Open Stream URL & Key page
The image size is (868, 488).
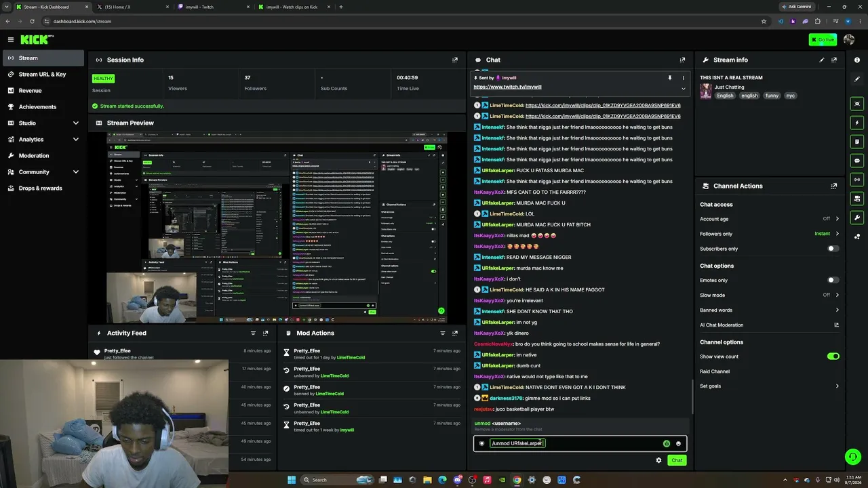click(42, 74)
